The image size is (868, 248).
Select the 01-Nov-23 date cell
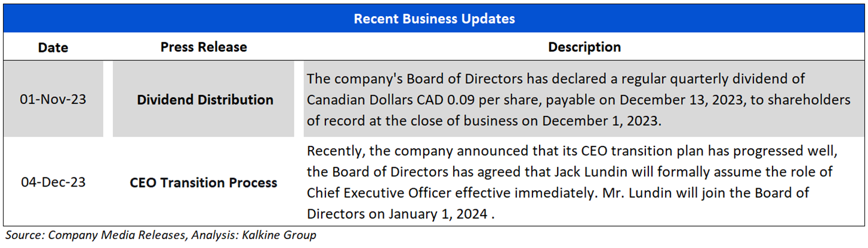tap(53, 99)
